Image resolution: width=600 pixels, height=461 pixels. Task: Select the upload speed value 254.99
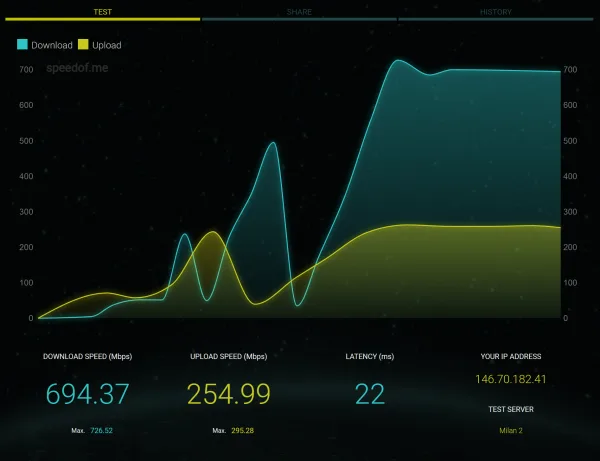point(228,394)
